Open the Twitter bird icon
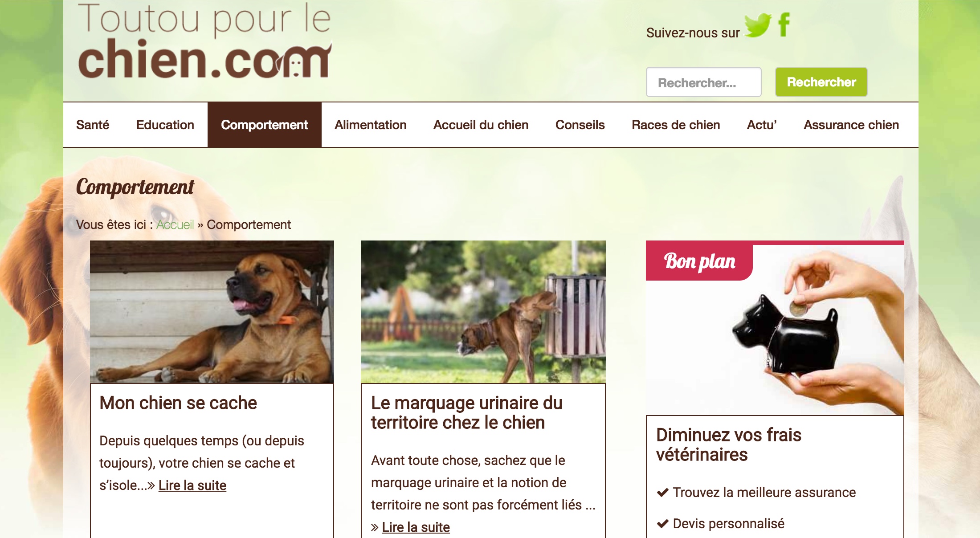 click(x=758, y=25)
